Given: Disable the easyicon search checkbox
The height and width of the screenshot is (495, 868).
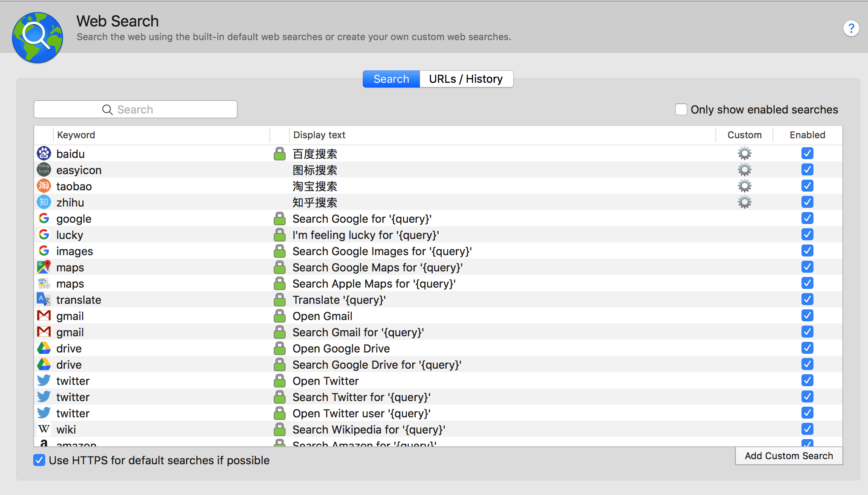Looking at the screenshot, I should point(807,170).
